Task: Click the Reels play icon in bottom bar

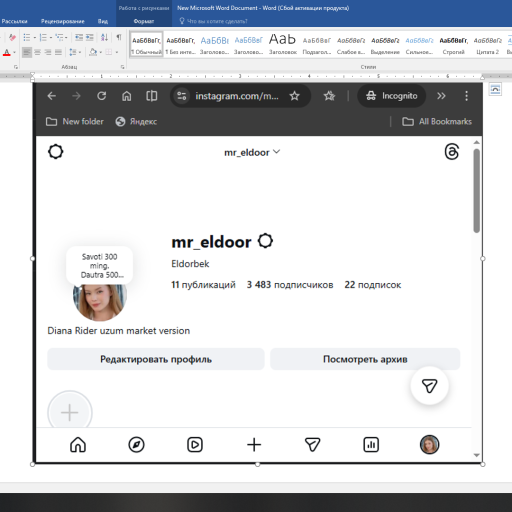Action: tap(195, 444)
